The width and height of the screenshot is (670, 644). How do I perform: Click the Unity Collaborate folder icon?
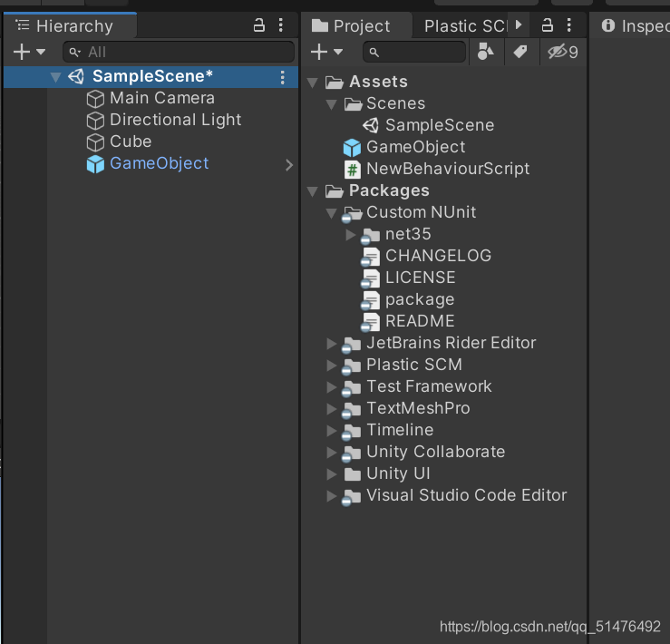[352, 454]
